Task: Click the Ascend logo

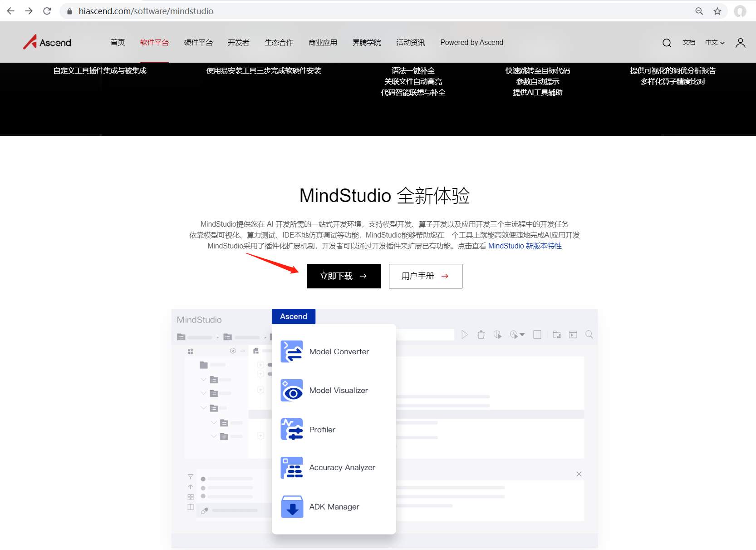Action: click(47, 42)
